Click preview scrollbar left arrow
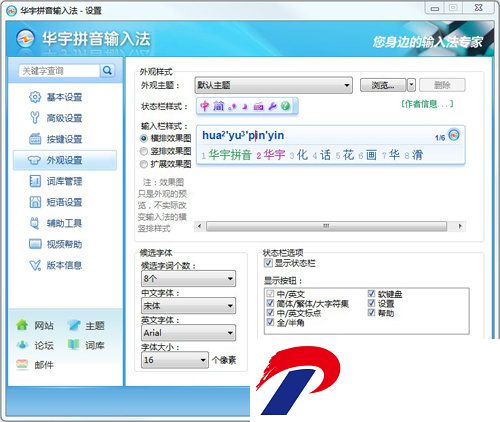500x422 pixels. pos(199,226)
